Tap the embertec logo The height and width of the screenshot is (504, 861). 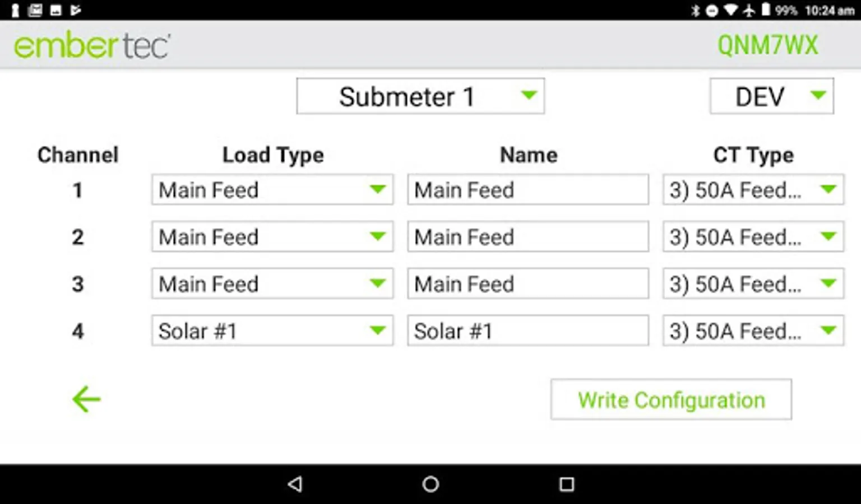[x=92, y=46]
